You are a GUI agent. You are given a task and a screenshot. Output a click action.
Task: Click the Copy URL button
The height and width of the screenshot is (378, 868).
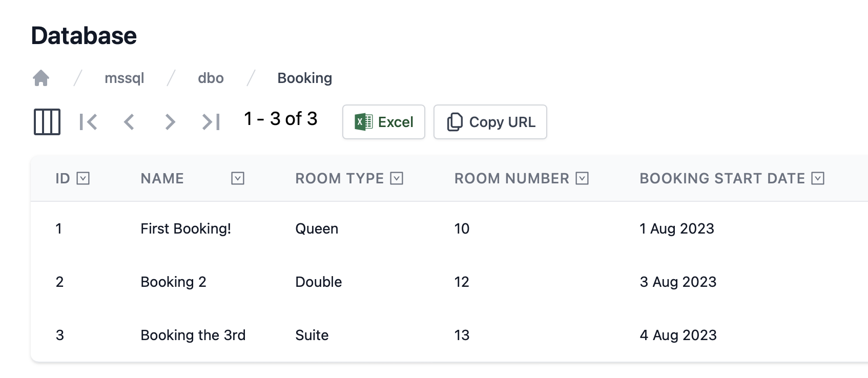[x=490, y=122]
